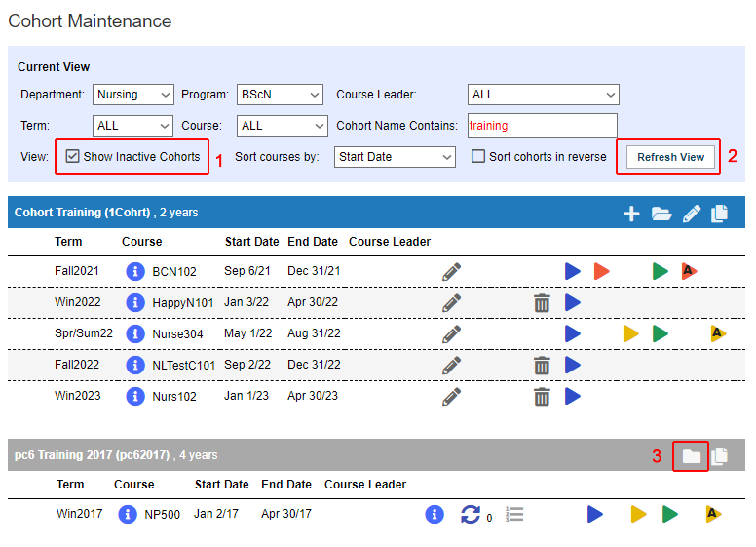Open info icon for Nurse304 course

(135, 333)
